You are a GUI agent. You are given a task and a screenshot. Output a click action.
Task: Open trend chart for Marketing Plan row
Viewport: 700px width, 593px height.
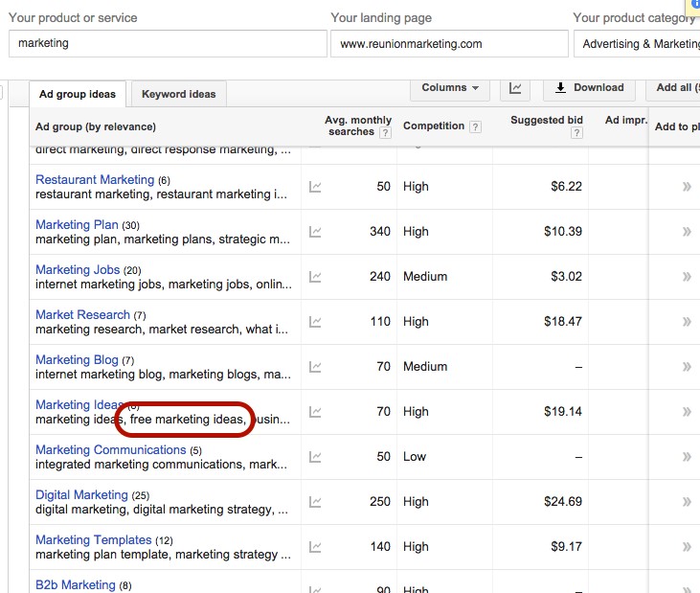coord(315,232)
